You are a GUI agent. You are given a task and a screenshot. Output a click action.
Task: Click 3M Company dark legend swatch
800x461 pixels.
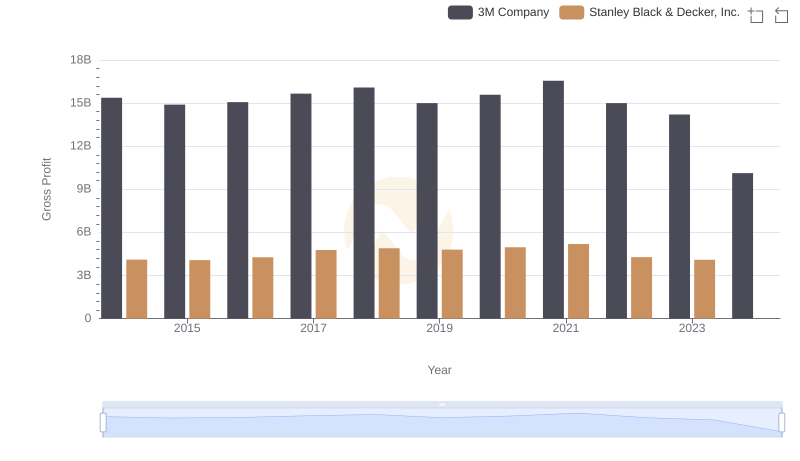(x=460, y=12)
